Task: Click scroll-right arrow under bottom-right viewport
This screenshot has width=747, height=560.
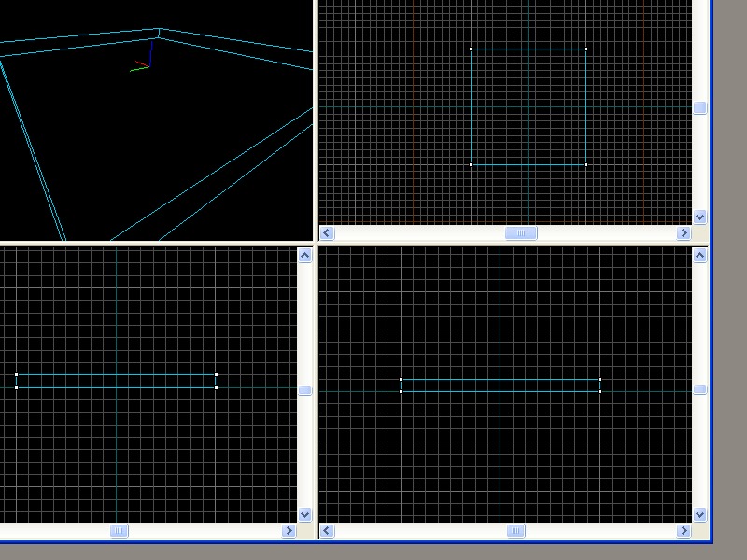Action: point(684,531)
